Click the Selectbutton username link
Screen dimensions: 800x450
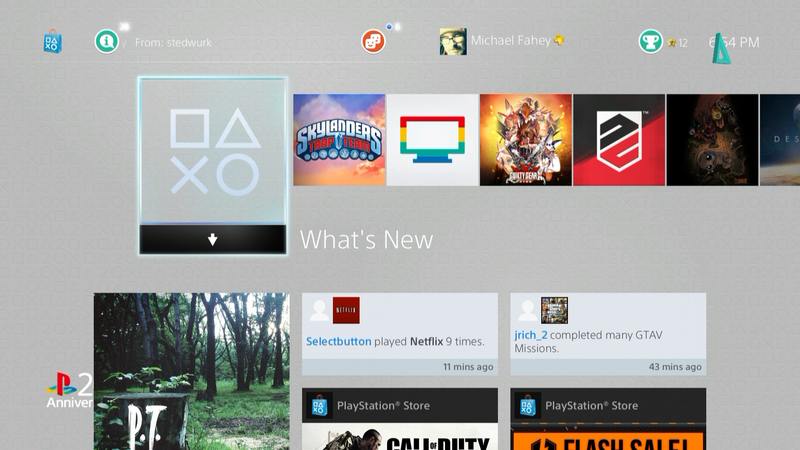click(339, 341)
